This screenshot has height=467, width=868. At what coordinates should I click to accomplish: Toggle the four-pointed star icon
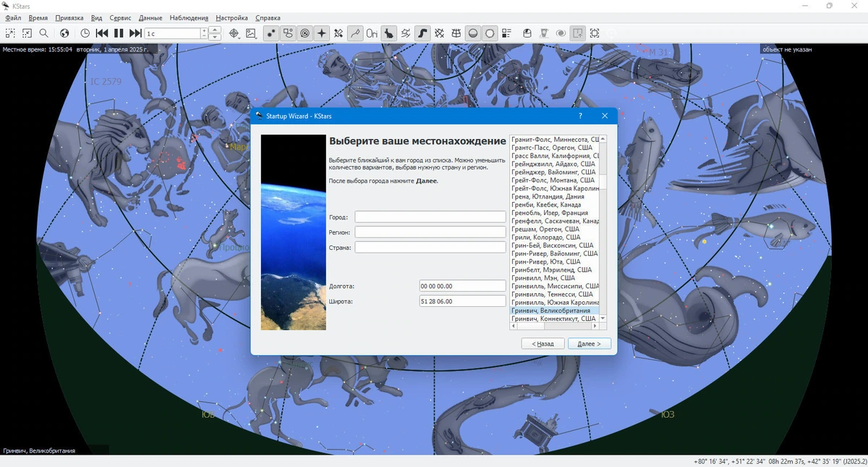click(x=322, y=33)
